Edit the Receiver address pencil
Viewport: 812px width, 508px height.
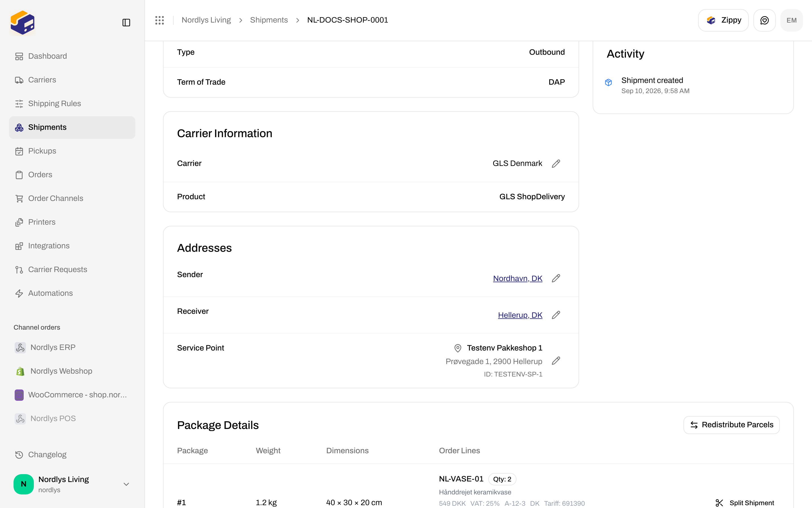(x=556, y=315)
